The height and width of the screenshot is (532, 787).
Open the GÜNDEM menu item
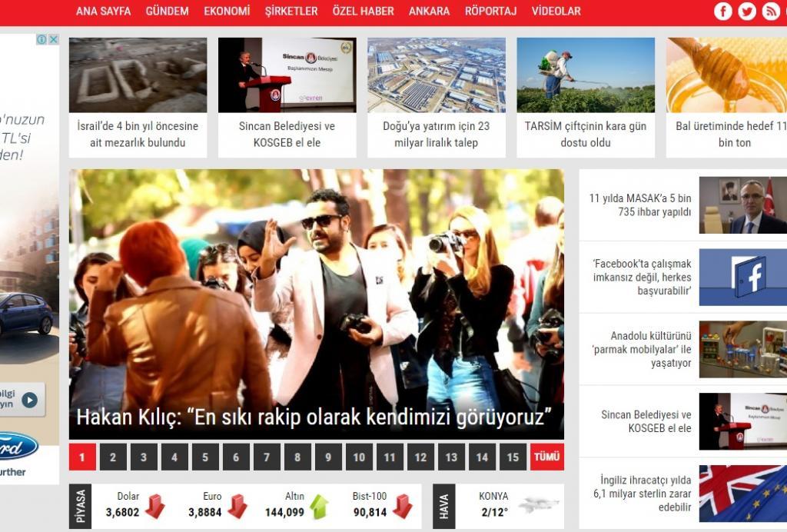tap(167, 12)
